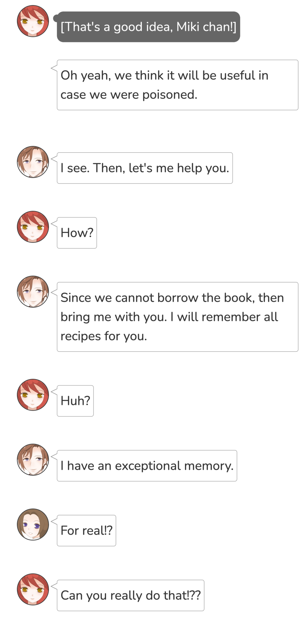
Task: Select the dark '[That's a good idea, Miki chan!]' bubble
Action: tap(148, 27)
